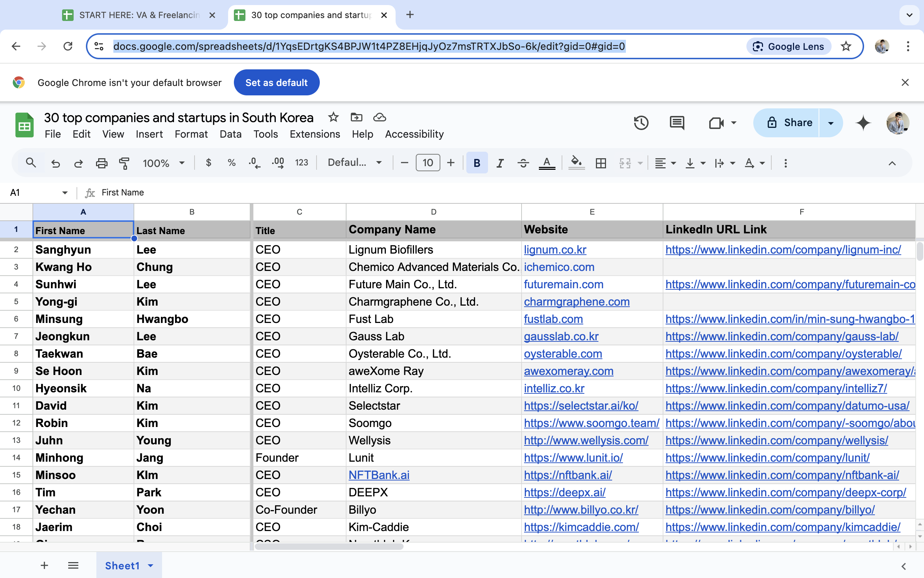Open the Extensions menu

pos(315,134)
